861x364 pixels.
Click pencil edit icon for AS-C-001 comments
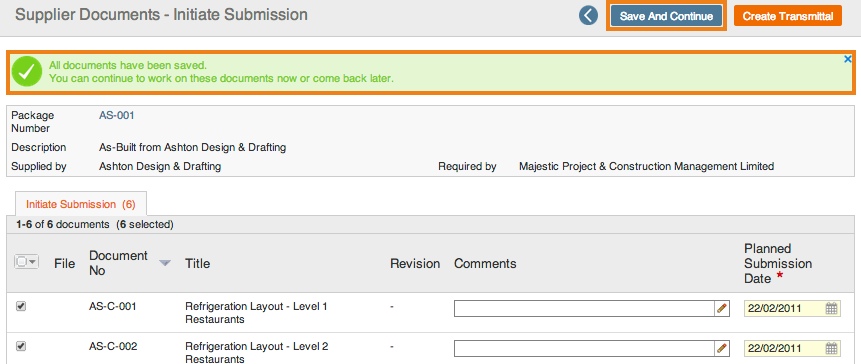coord(722,309)
